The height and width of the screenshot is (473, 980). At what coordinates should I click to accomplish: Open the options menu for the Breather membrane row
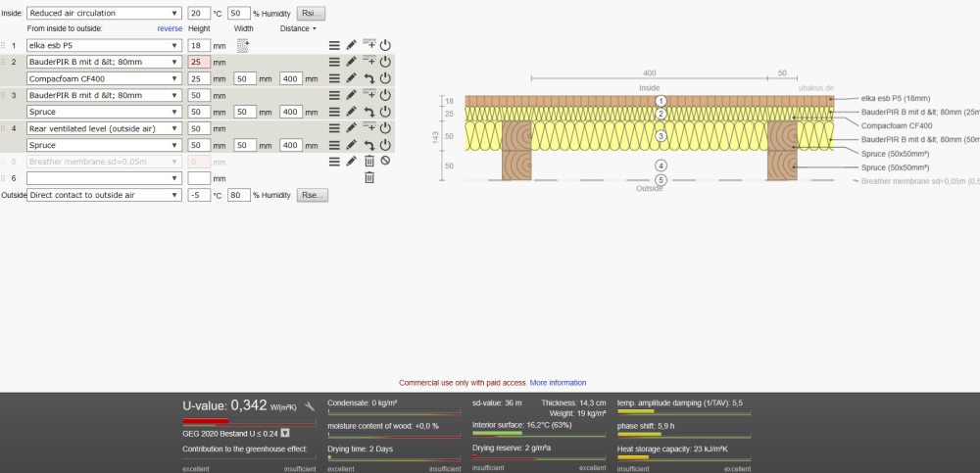[x=334, y=162]
